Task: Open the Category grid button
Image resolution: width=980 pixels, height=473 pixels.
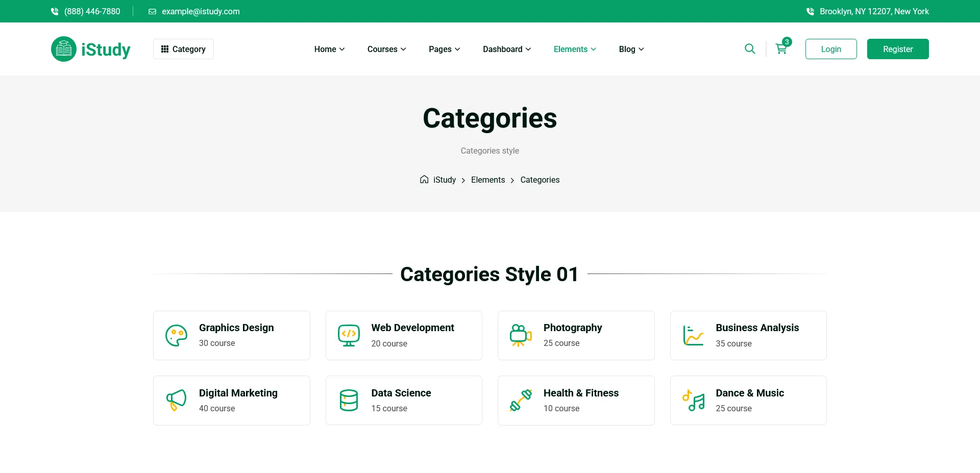Action: pos(183,49)
